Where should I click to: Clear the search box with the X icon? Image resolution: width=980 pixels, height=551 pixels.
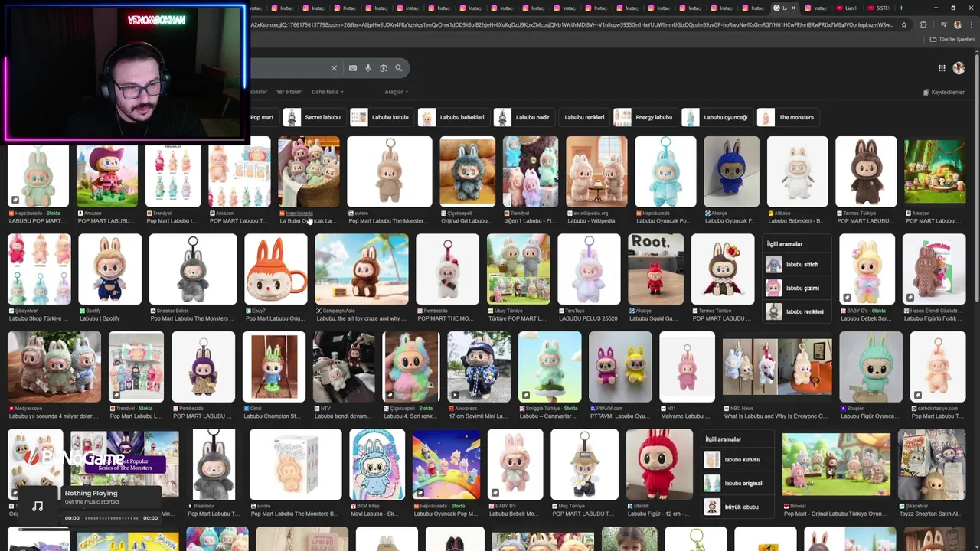tap(334, 68)
